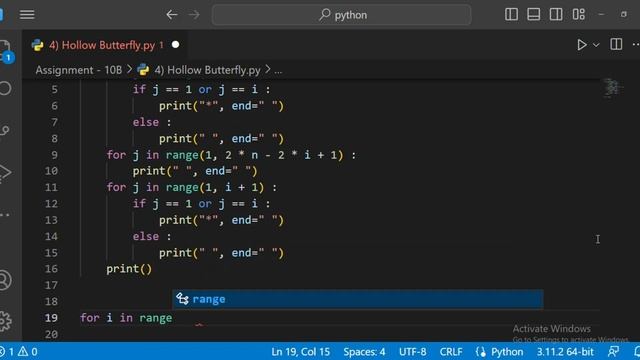
Task: Click 'print()' on line 16
Action: [x=129, y=269]
